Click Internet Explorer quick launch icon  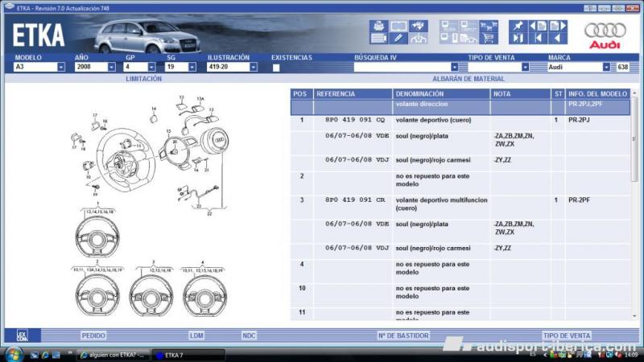click(45, 355)
